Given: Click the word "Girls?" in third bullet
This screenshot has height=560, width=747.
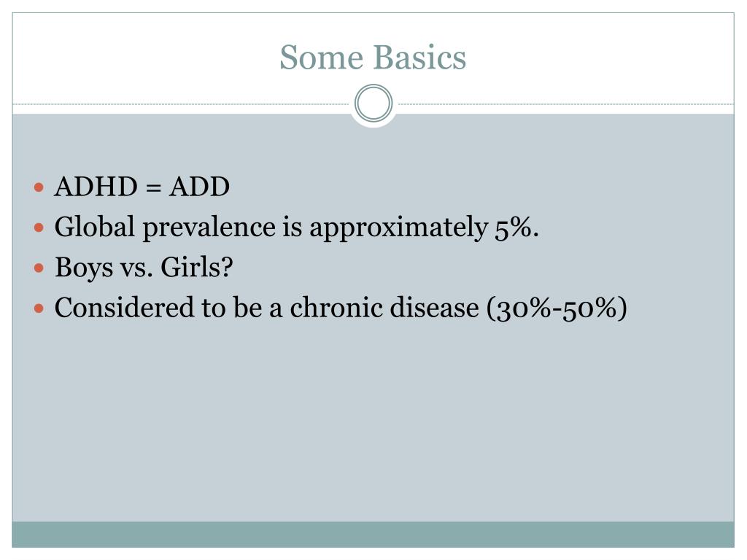Looking at the screenshot, I should [x=197, y=267].
